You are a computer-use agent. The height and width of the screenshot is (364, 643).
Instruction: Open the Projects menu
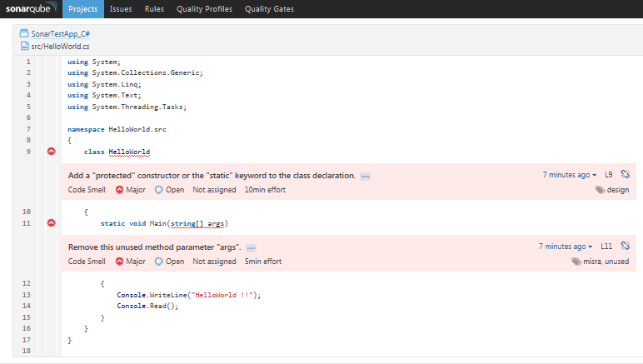[82, 9]
